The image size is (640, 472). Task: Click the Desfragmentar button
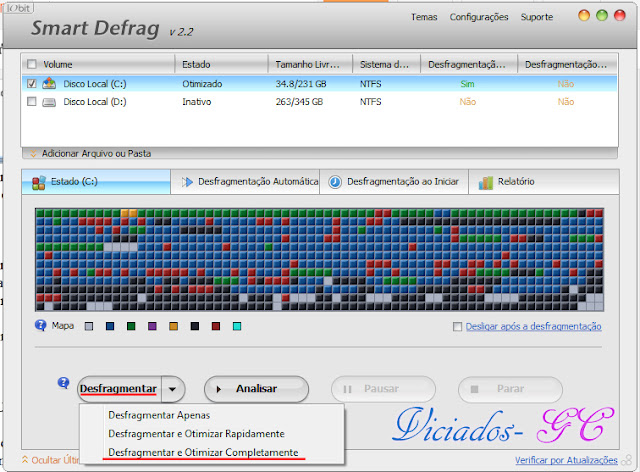tap(118, 389)
